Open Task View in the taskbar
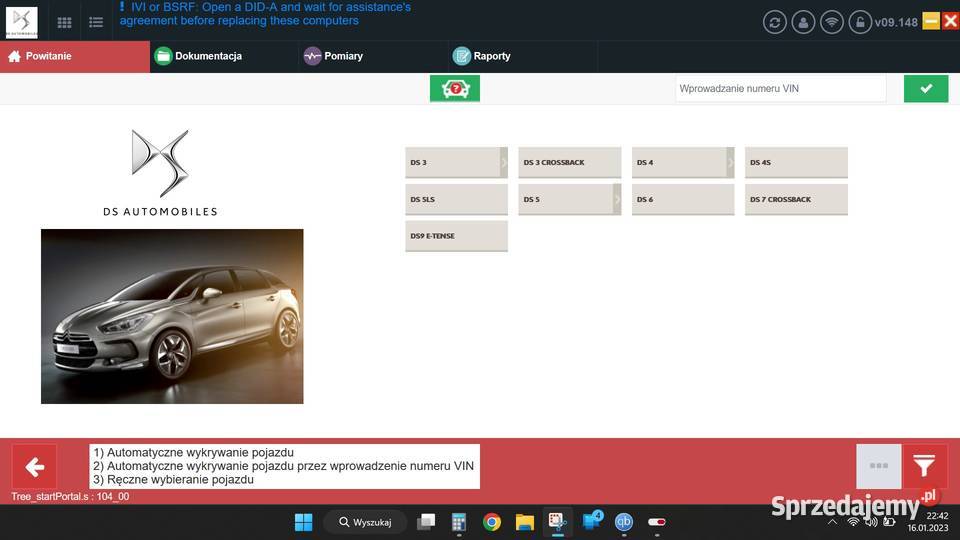This screenshot has width=960, height=540. click(426, 522)
